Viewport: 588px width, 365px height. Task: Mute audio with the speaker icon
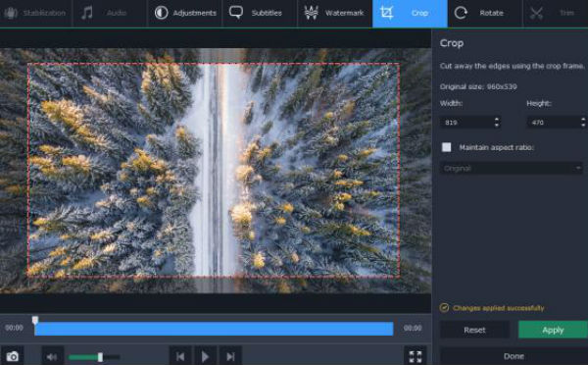coord(52,357)
